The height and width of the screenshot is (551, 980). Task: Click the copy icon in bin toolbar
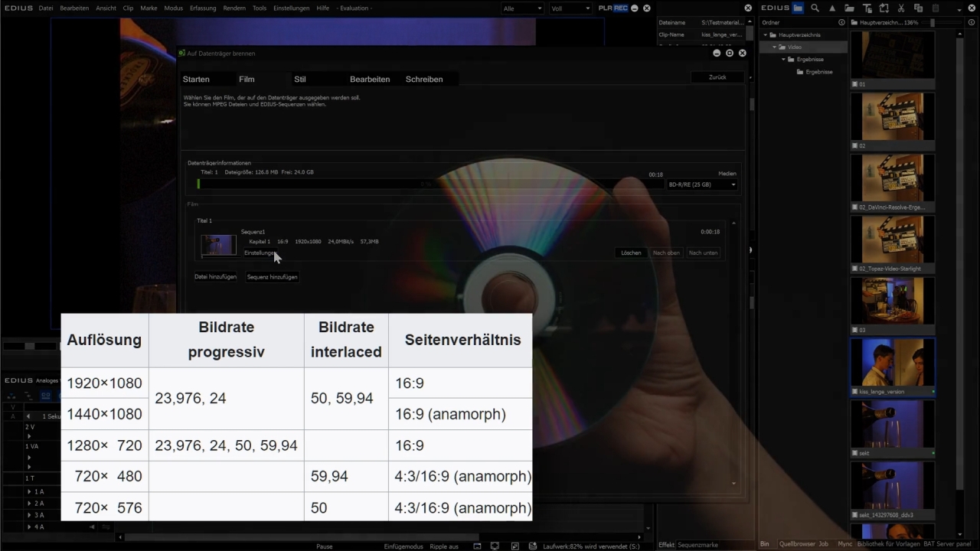click(x=918, y=8)
